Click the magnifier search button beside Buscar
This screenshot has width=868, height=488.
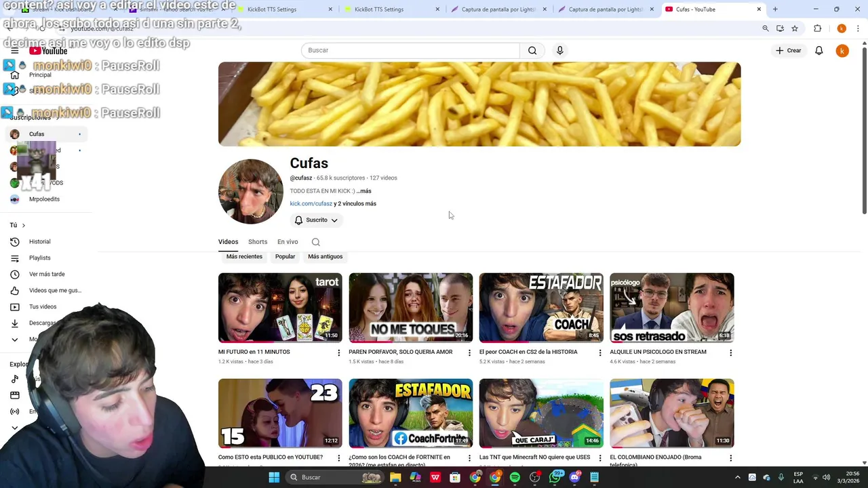coord(532,50)
